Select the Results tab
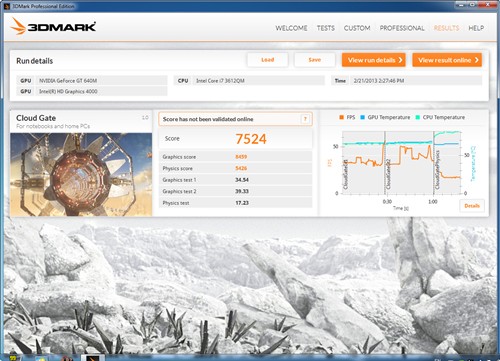 pos(446,28)
